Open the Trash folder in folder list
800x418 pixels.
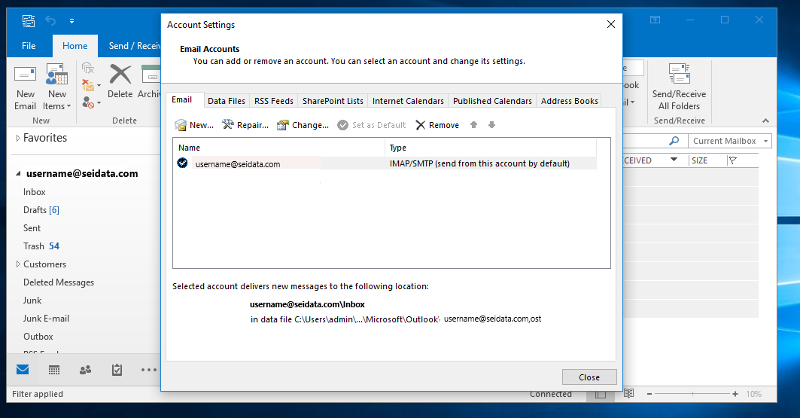[x=34, y=246]
